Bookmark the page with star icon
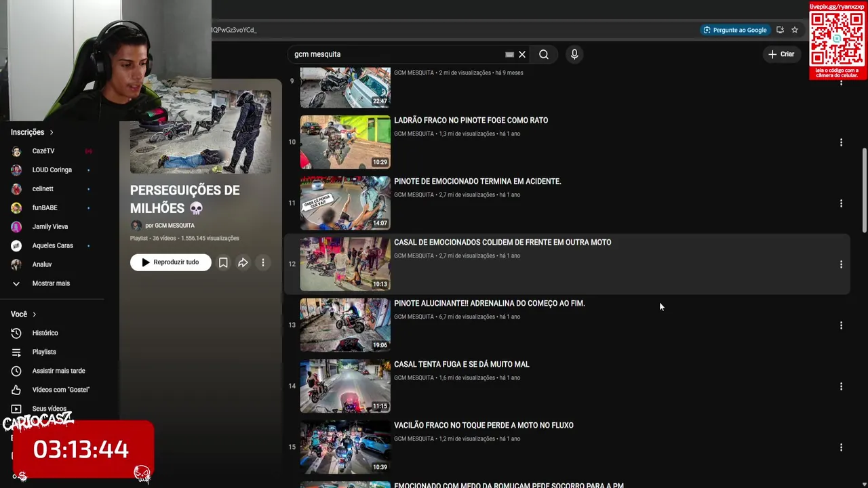 pyautogui.click(x=795, y=30)
